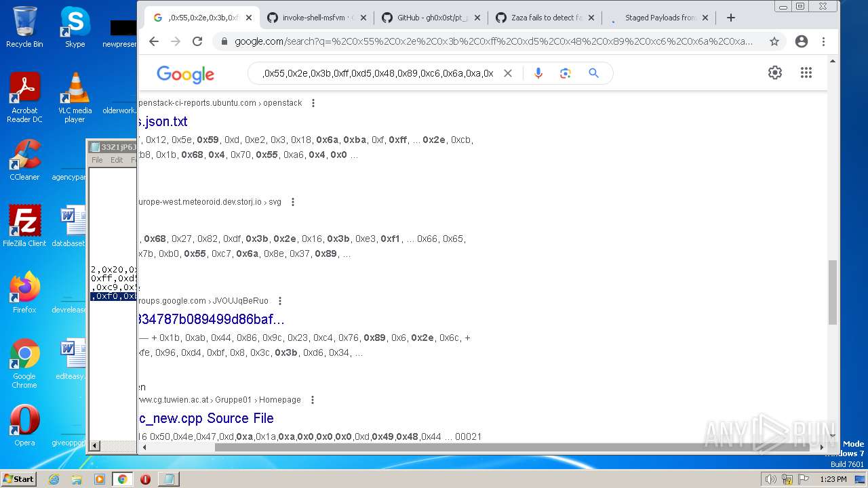Close the invoke-shell-msfvm tab
The width and height of the screenshot is (868, 488).
[x=363, y=18]
